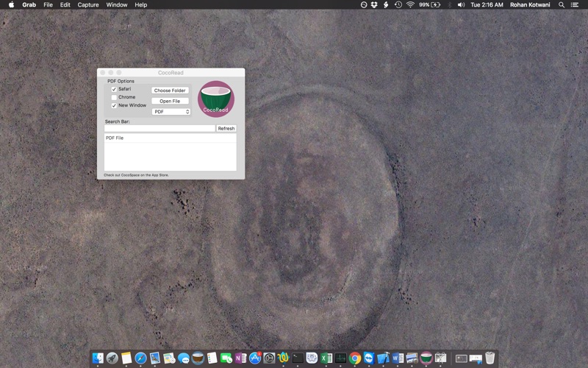Open the brown coconut app in dock
This screenshot has width=588, height=368.
click(x=198, y=358)
